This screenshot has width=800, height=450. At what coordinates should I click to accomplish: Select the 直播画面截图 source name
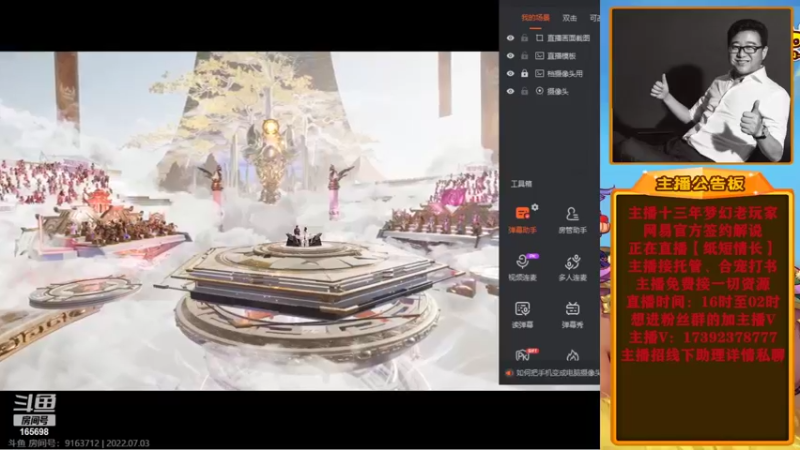(x=568, y=38)
